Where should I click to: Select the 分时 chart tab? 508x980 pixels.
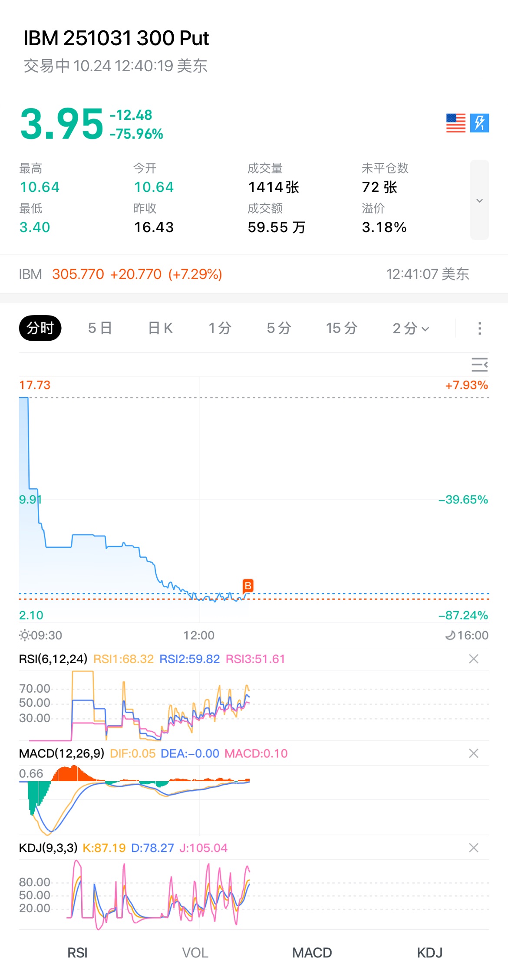click(x=40, y=328)
